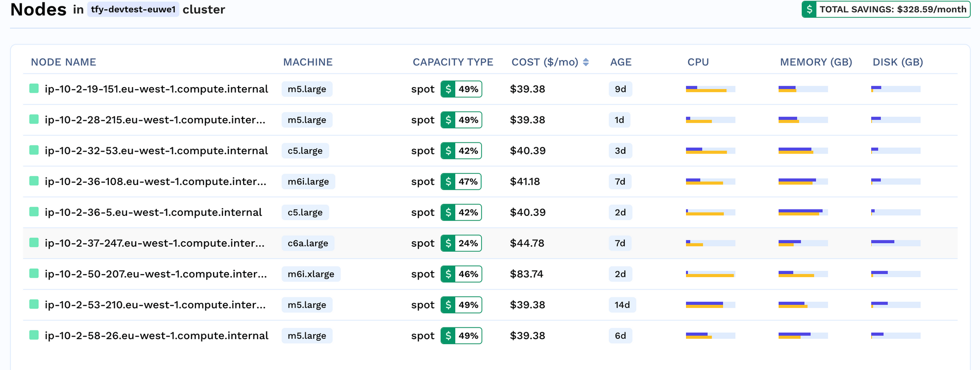Click green status square for ip-10-2-58-26 node

(34, 335)
